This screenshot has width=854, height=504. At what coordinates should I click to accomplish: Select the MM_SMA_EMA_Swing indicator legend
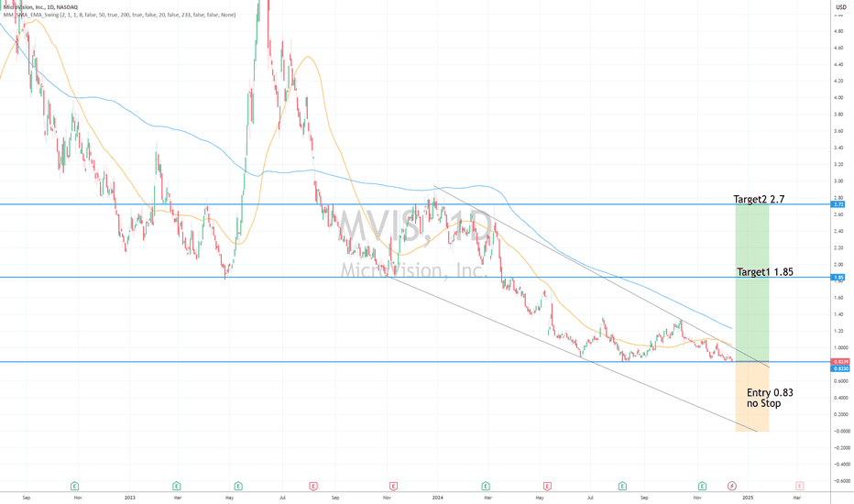coord(119,15)
